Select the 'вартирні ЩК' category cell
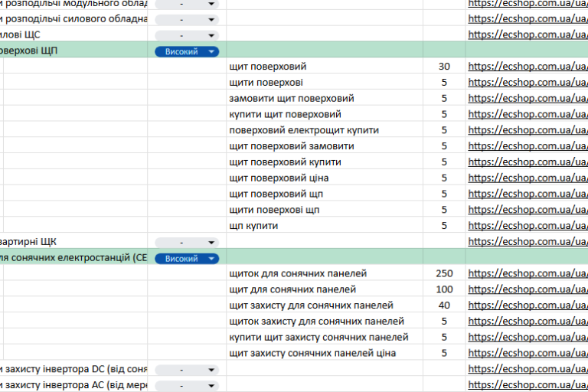 (x=73, y=242)
